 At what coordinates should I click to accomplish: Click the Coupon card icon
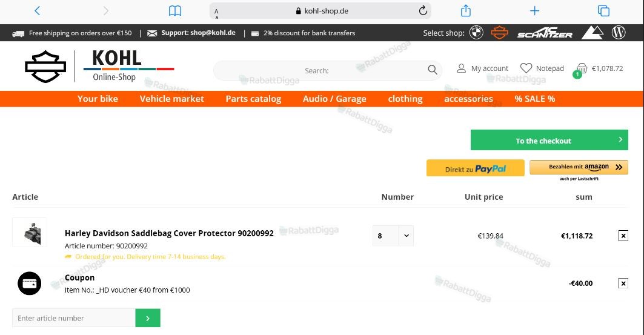[x=30, y=284]
